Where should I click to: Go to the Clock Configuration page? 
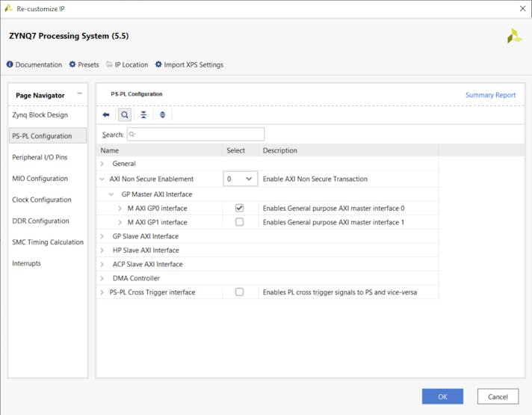point(42,200)
